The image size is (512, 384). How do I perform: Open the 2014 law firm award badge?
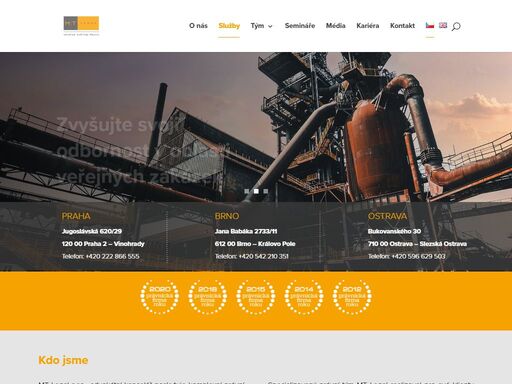click(x=304, y=297)
